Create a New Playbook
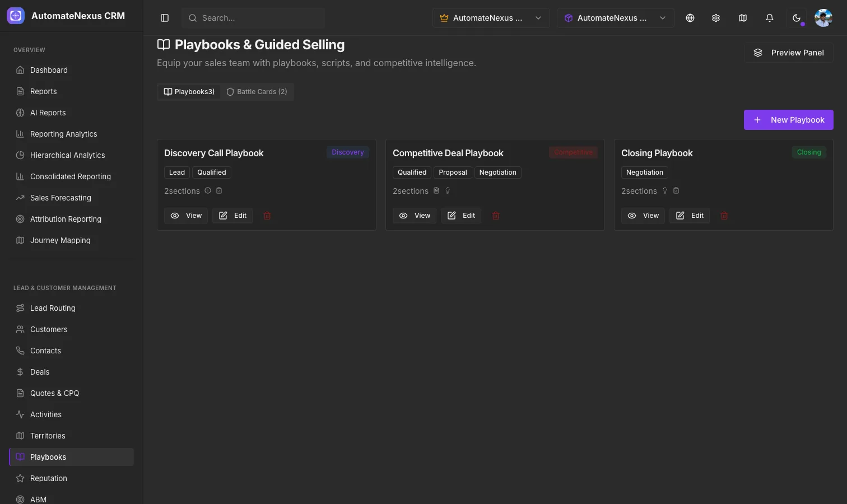 tap(789, 120)
